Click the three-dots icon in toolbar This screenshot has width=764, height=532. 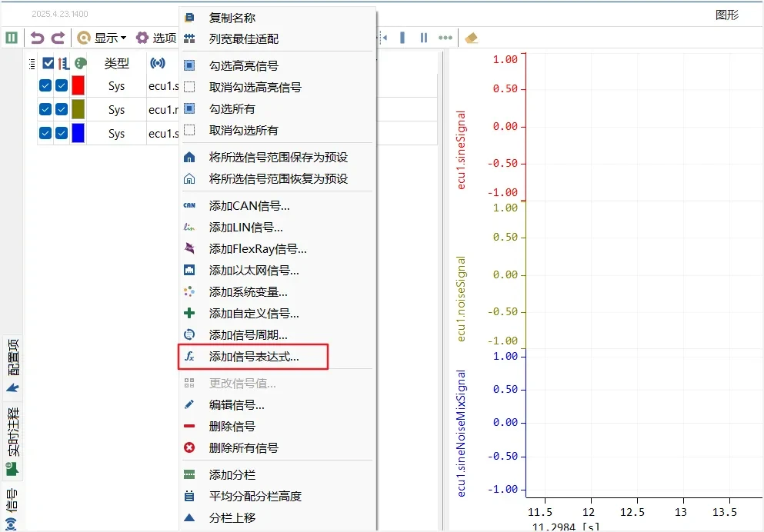click(x=445, y=38)
